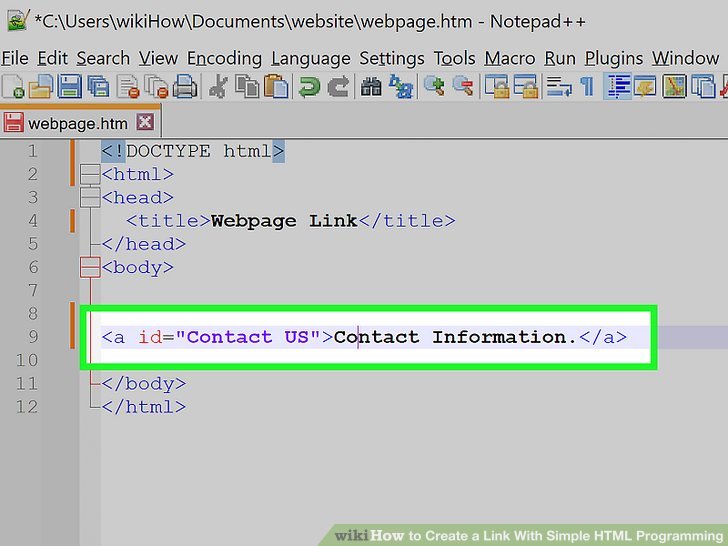Click the Notepad++ icon in the title bar
This screenshot has height=546, width=728.
(x=18, y=21)
